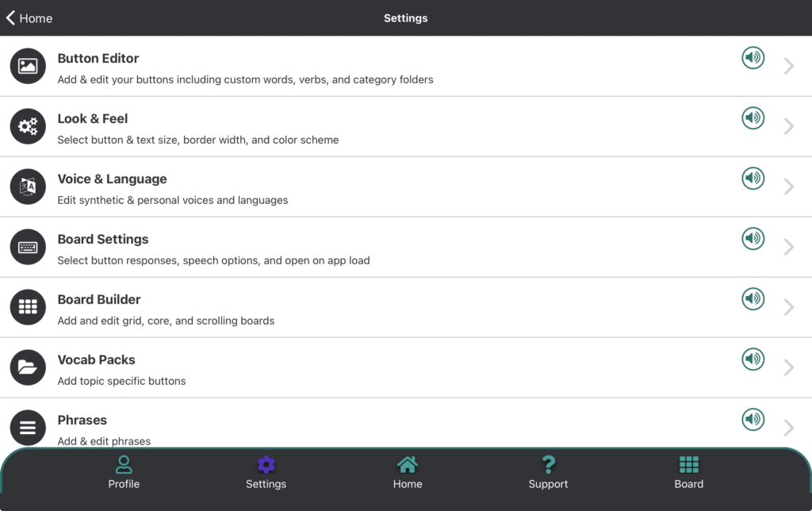This screenshot has height=511, width=812.
Task: Click the Look & Feel gears icon
Action: pos(28,126)
